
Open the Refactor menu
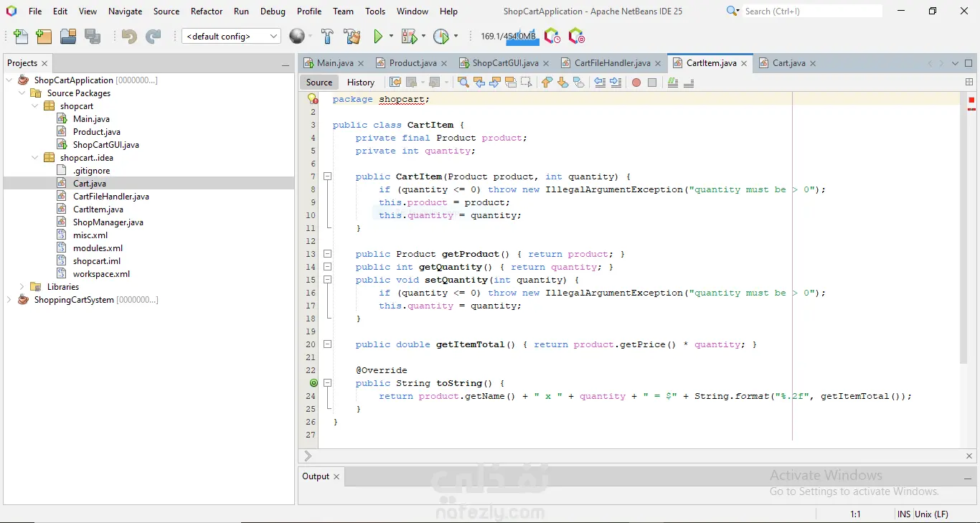click(x=207, y=11)
